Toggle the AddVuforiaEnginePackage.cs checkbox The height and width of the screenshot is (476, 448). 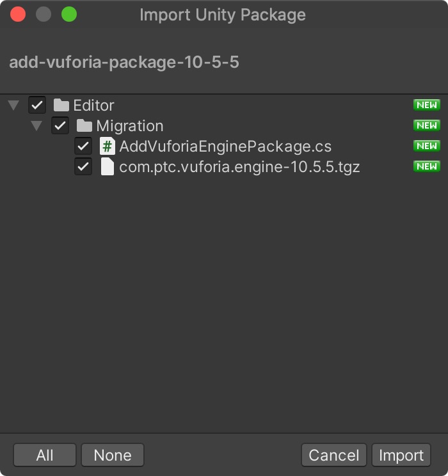tap(83, 147)
